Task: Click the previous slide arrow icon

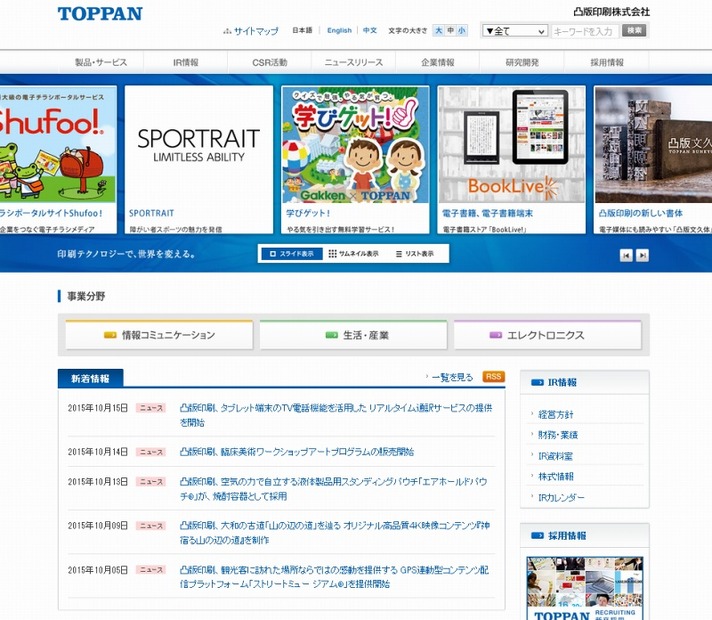Action: 626,255
